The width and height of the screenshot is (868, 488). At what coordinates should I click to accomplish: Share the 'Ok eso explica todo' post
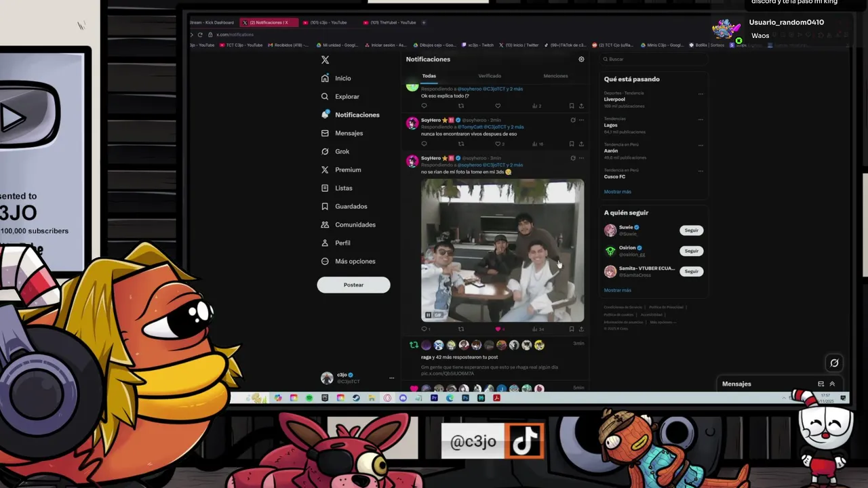(x=581, y=106)
